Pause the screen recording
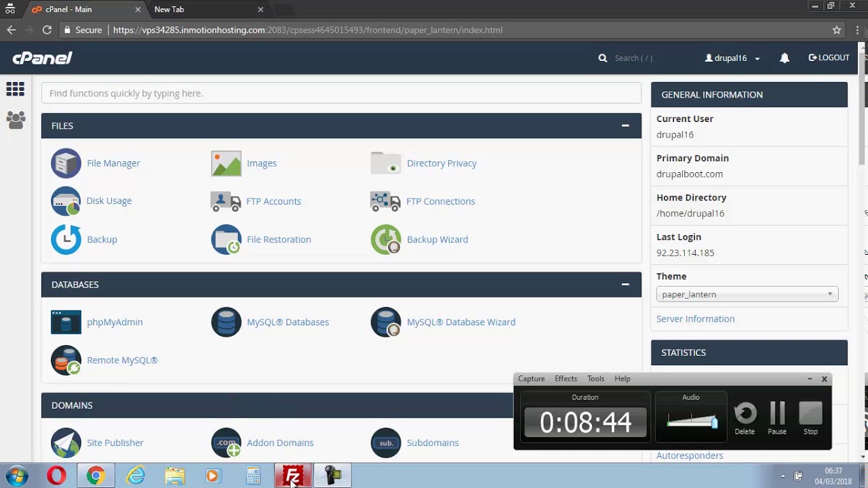Image resolution: width=868 pixels, height=488 pixels. 777,418
